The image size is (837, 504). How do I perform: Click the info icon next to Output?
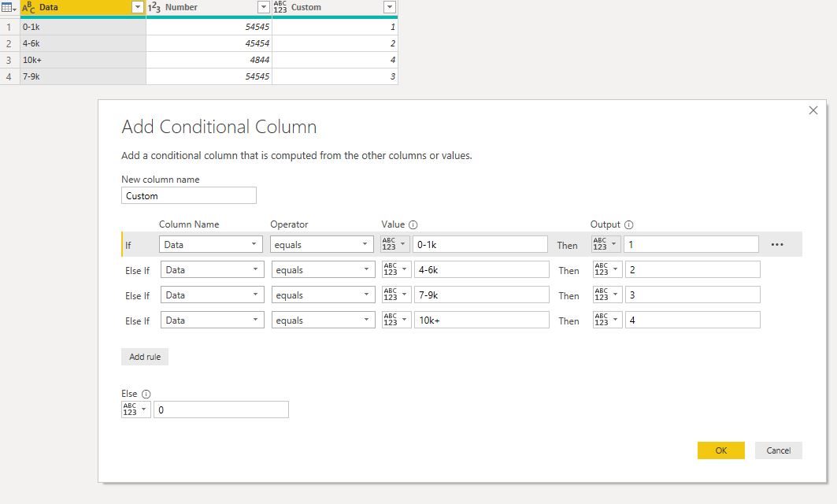coord(628,224)
